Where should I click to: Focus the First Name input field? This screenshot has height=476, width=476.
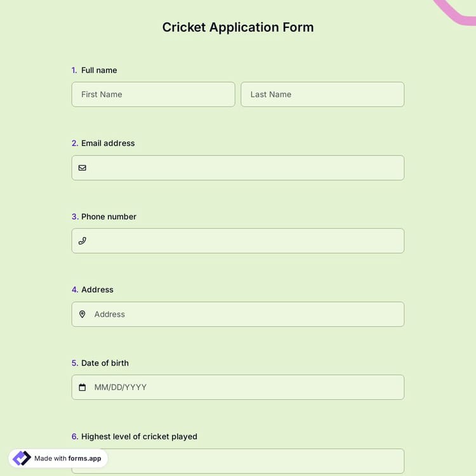tap(153, 95)
